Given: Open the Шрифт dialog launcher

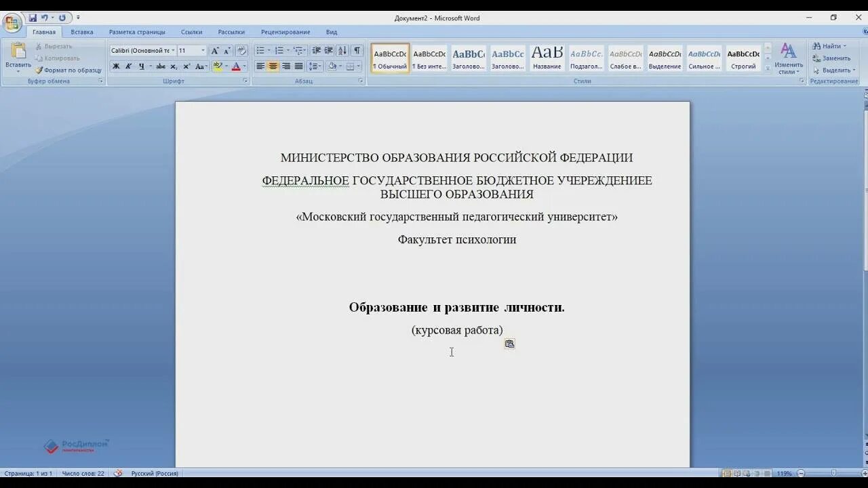Looking at the screenshot, I should [245, 81].
